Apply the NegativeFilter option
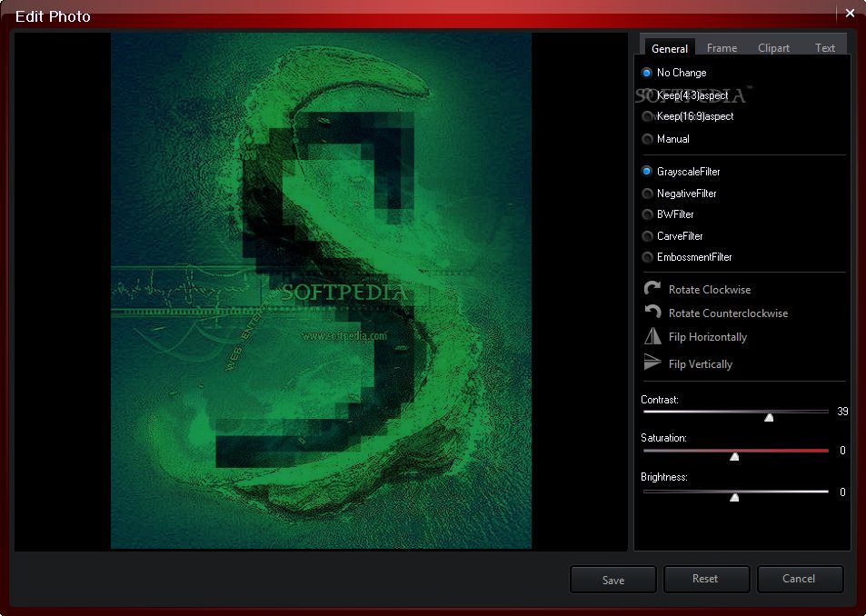 (x=680, y=194)
